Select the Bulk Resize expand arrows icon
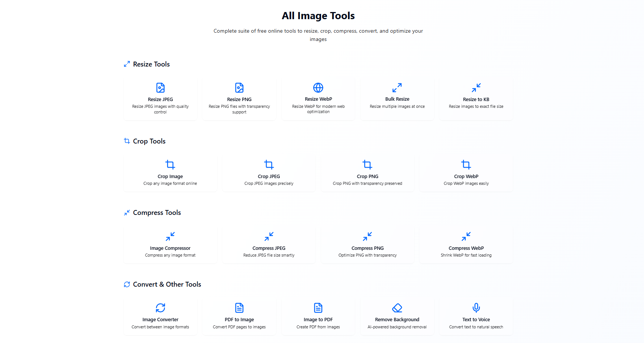This screenshot has height=343, width=644. [x=397, y=88]
